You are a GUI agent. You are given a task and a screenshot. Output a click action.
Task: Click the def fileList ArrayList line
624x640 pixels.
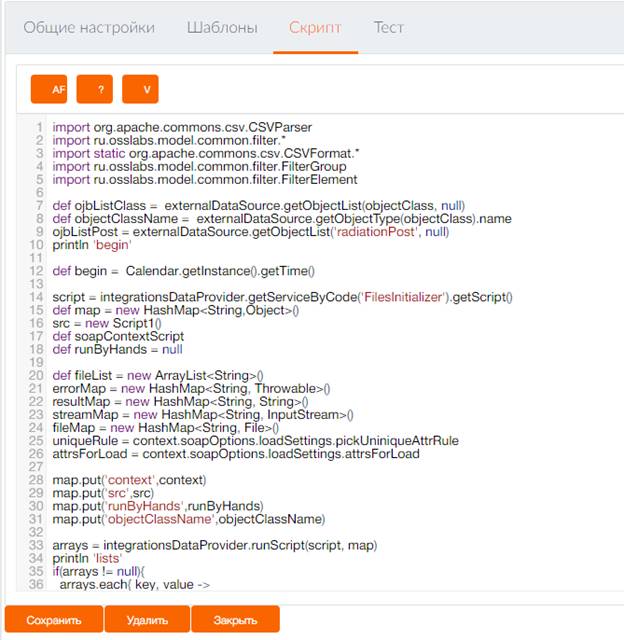(x=158, y=376)
